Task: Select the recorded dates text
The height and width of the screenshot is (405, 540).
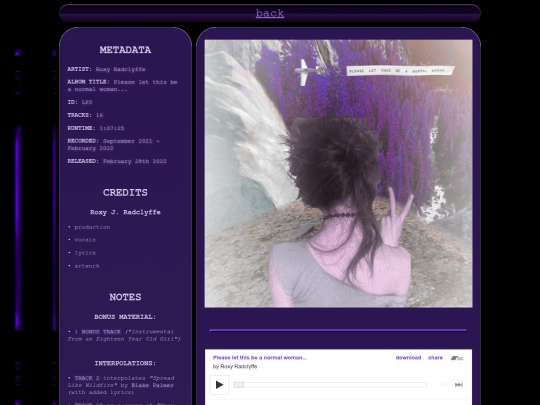Action: coord(114,145)
